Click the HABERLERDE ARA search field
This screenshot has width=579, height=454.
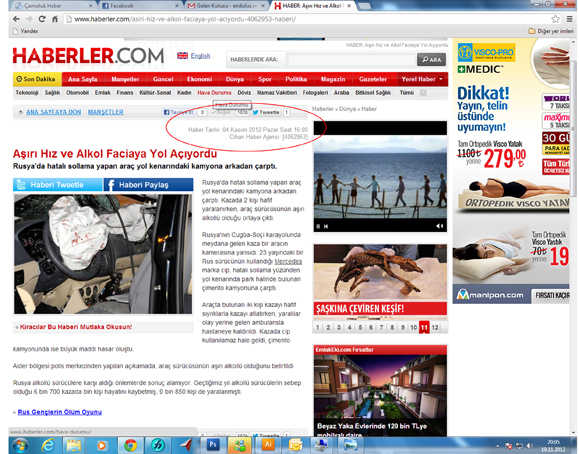(351, 59)
